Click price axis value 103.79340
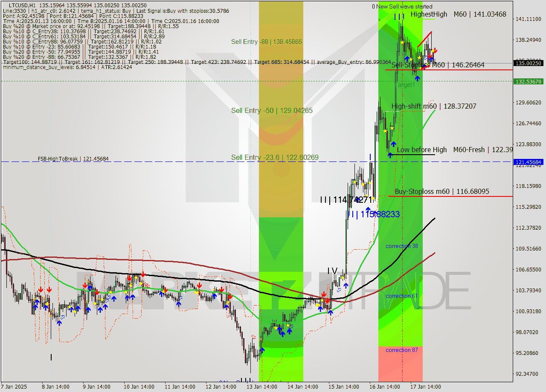This screenshot has width=546, height=392. click(529, 290)
